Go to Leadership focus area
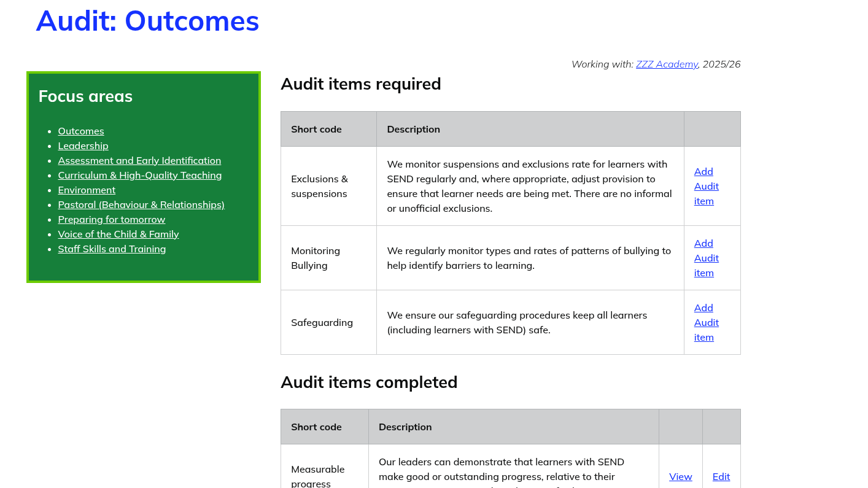The height and width of the screenshot is (488, 868). point(83,145)
